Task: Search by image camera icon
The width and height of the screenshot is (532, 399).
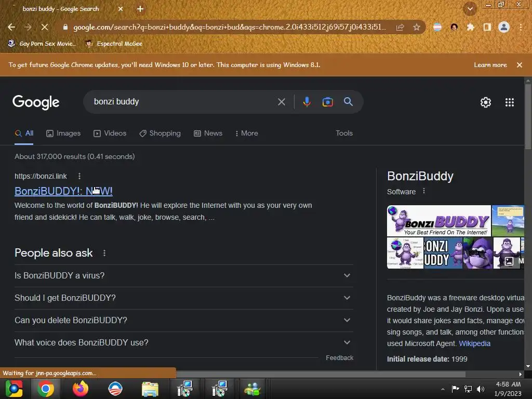Action: [327, 102]
